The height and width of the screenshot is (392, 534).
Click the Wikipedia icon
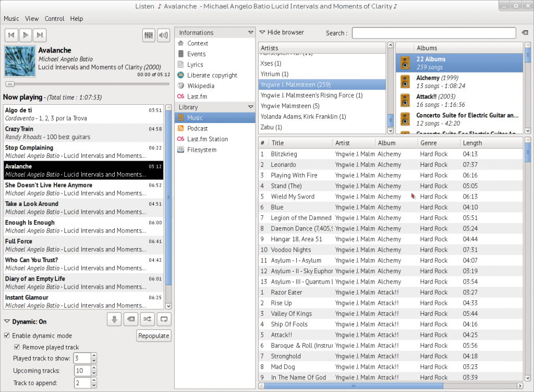point(181,85)
